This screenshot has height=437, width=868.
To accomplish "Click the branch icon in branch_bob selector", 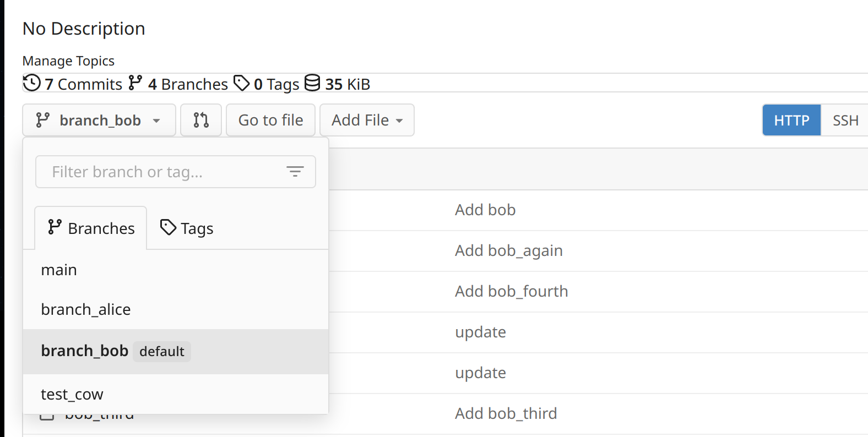I will pos(43,120).
